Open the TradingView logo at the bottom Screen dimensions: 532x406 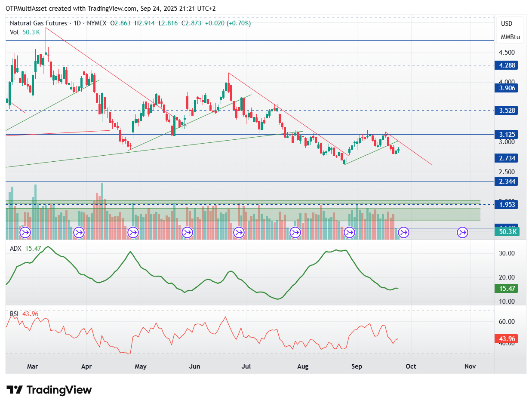click(49, 390)
